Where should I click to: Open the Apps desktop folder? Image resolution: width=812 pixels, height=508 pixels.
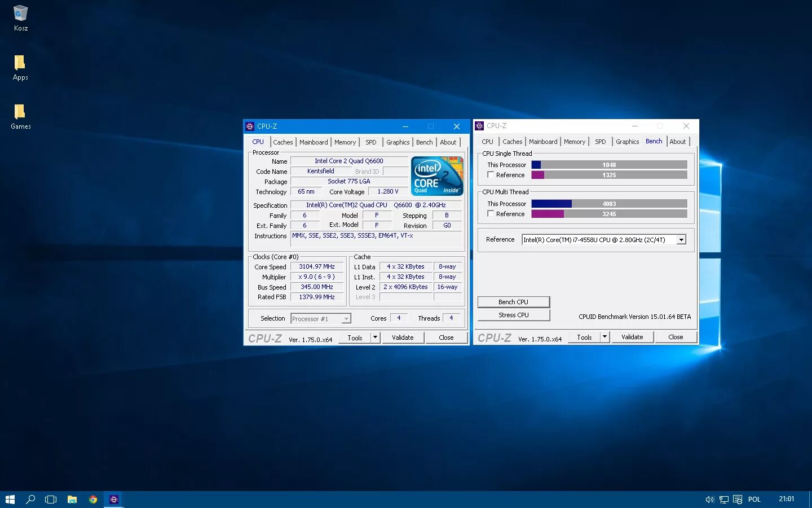pos(20,68)
